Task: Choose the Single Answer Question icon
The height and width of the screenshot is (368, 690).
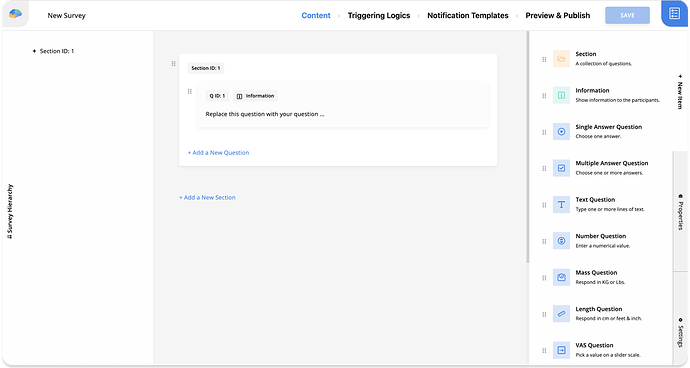Action: click(x=562, y=132)
